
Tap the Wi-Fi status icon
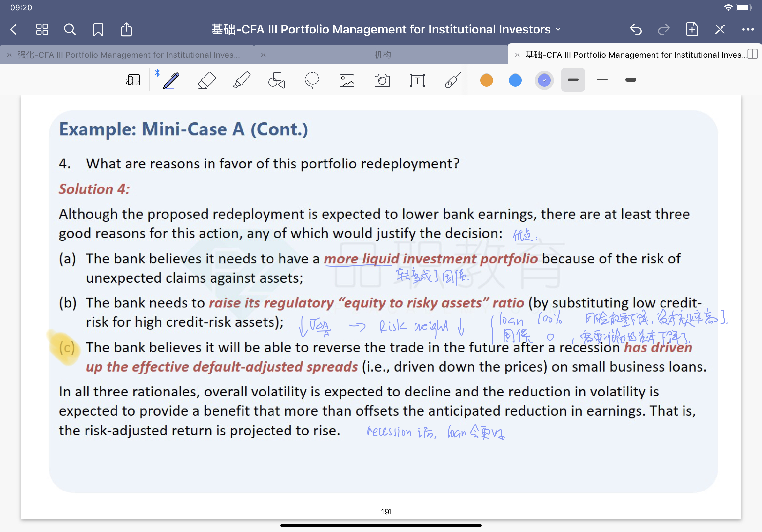click(728, 7)
